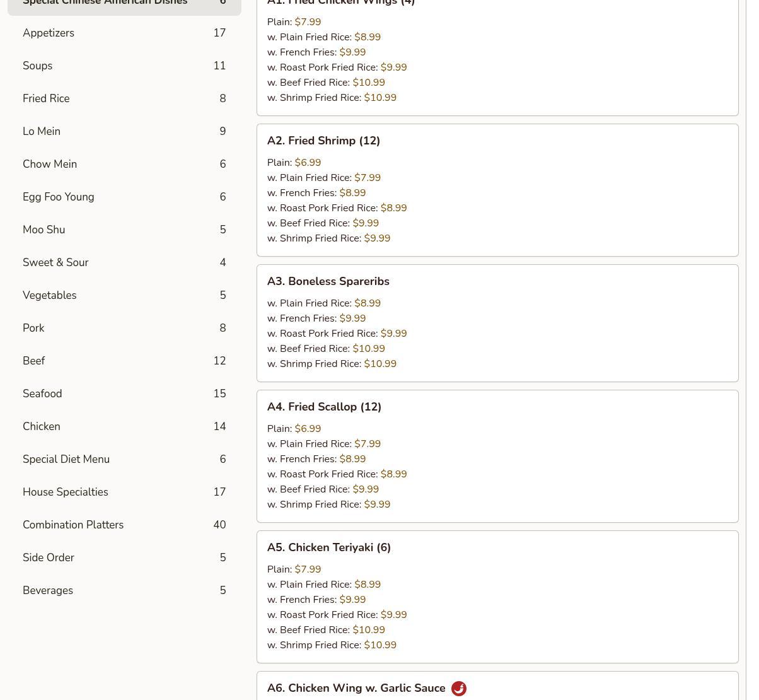The width and height of the screenshot is (759, 700).
Task: Click A2 w. Shrimp Fried Rice $9.99 line
Action: tap(328, 238)
